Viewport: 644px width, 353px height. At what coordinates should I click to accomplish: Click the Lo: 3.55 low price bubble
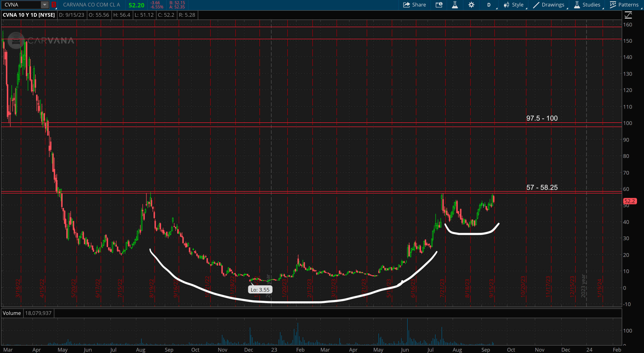tap(260, 290)
